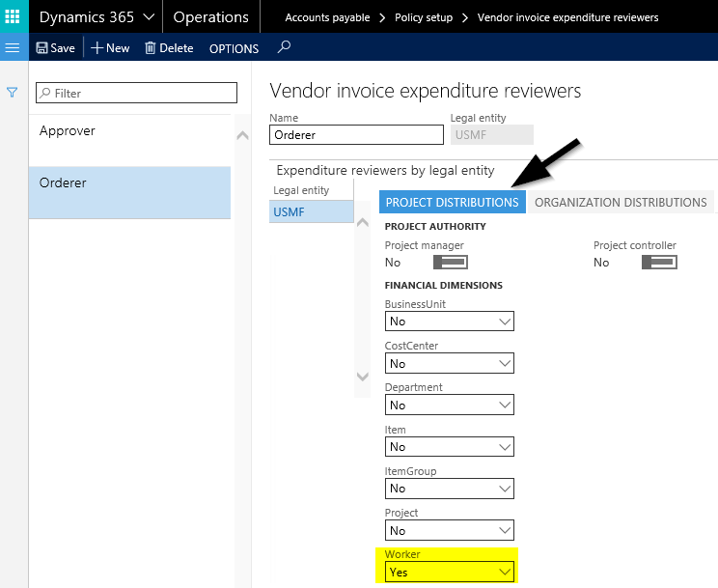Viewport: 718px width, 588px height.
Task: Click the filter funnel icon
Action: pyautogui.click(x=13, y=93)
